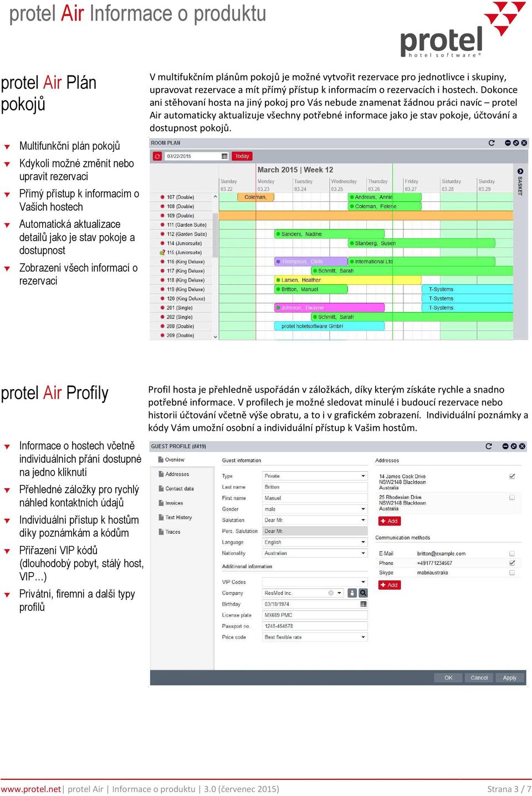Select the Britton, Manuel reservation bar
Image resolution: width=532 pixels, height=796 pixels.
311,289
